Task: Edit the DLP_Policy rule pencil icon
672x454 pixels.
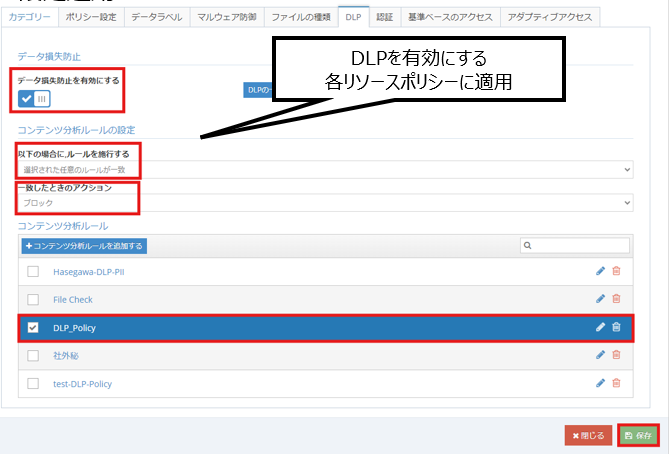Action: [600, 327]
